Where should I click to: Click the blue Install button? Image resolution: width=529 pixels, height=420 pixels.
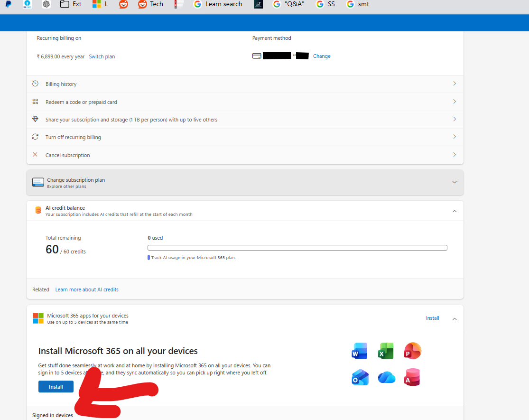[x=56, y=387]
